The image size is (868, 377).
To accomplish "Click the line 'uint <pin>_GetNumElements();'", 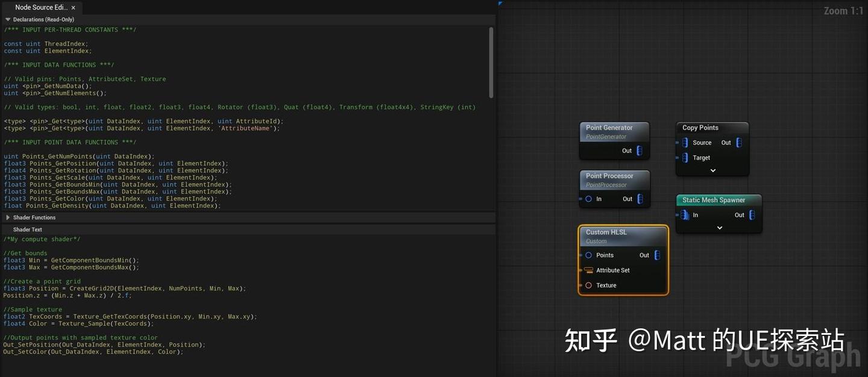I will [55, 93].
